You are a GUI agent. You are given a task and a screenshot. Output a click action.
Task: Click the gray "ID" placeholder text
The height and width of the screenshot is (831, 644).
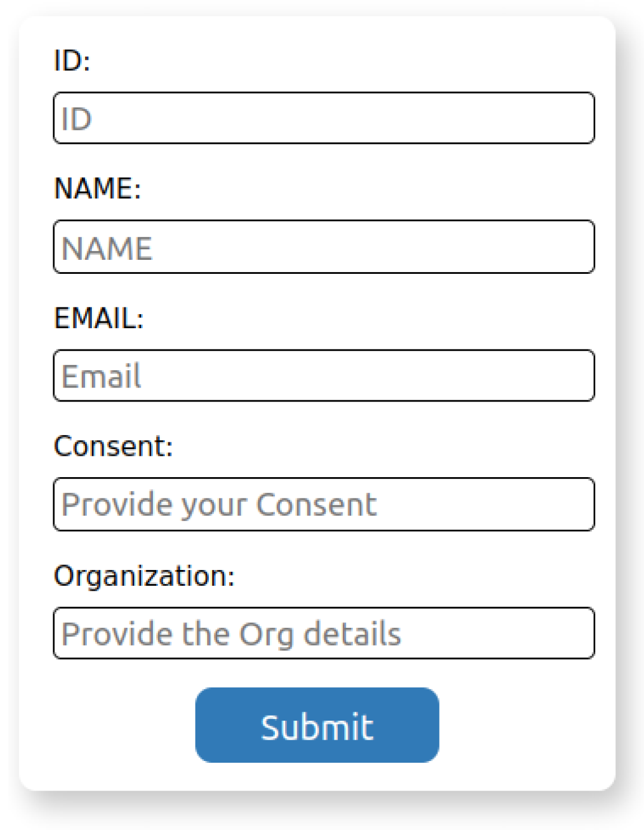click(76, 119)
